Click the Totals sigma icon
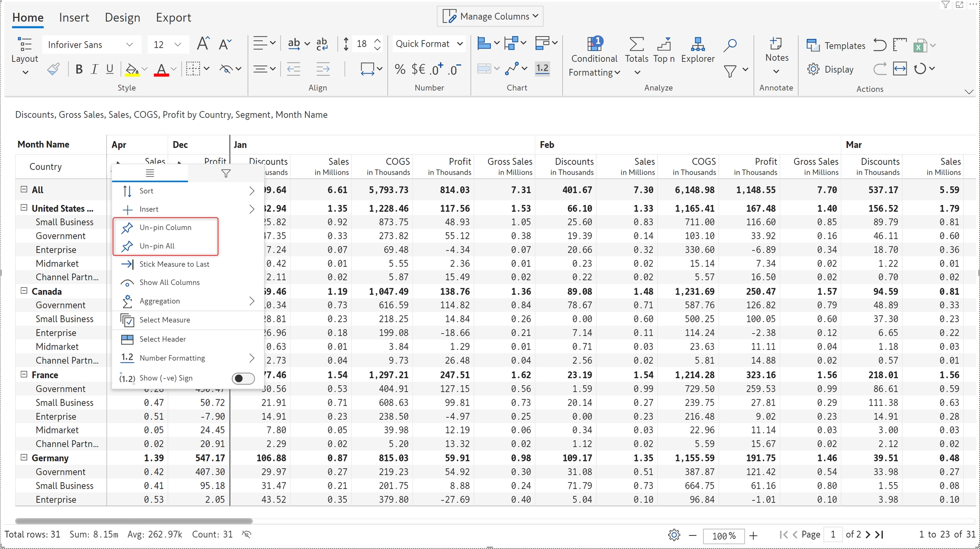Screen dimensions: 980x549 click(x=636, y=45)
